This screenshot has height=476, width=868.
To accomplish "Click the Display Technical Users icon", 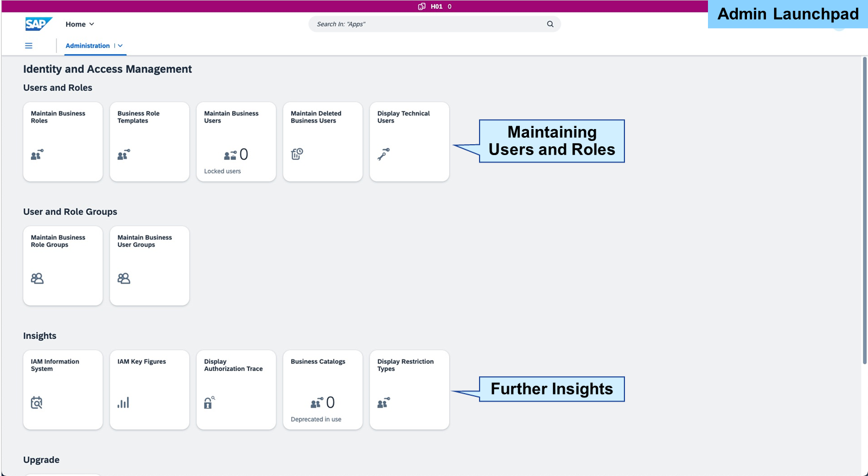I will pos(384,154).
